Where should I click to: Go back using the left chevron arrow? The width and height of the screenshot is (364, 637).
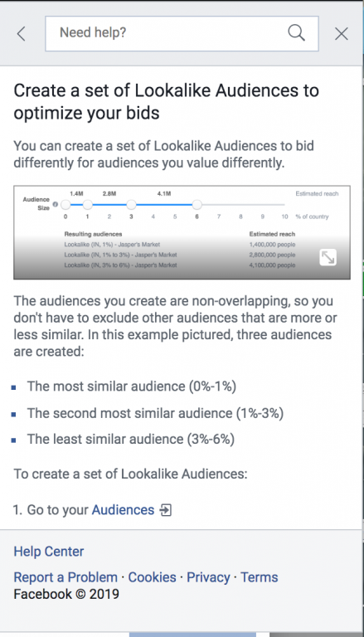click(x=21, y=34)
